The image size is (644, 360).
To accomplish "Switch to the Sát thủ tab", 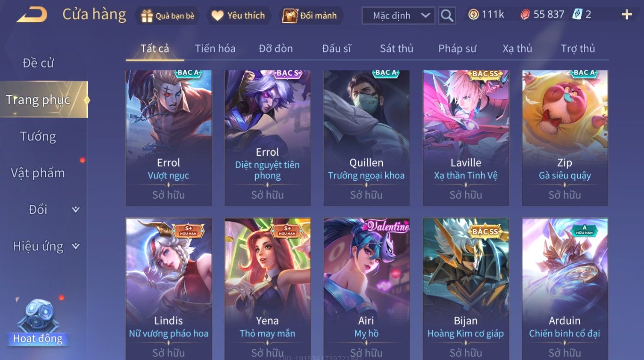I will 396,48.
